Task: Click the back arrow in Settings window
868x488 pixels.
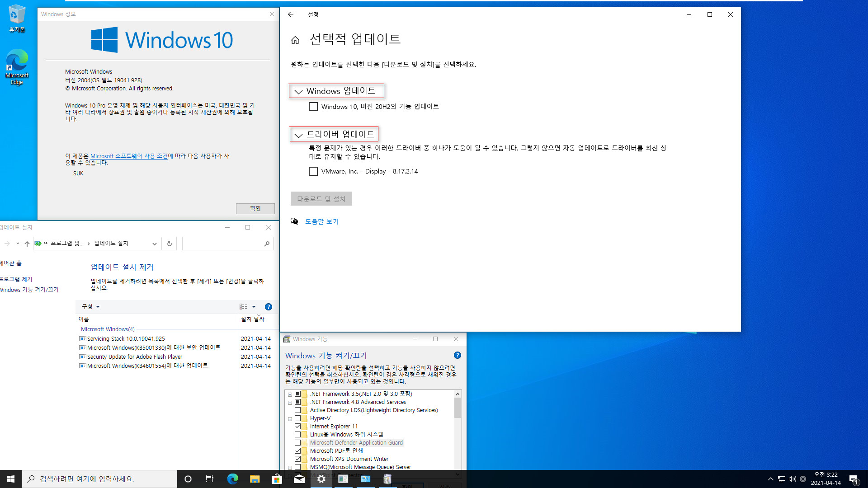Action: point(291,14)
